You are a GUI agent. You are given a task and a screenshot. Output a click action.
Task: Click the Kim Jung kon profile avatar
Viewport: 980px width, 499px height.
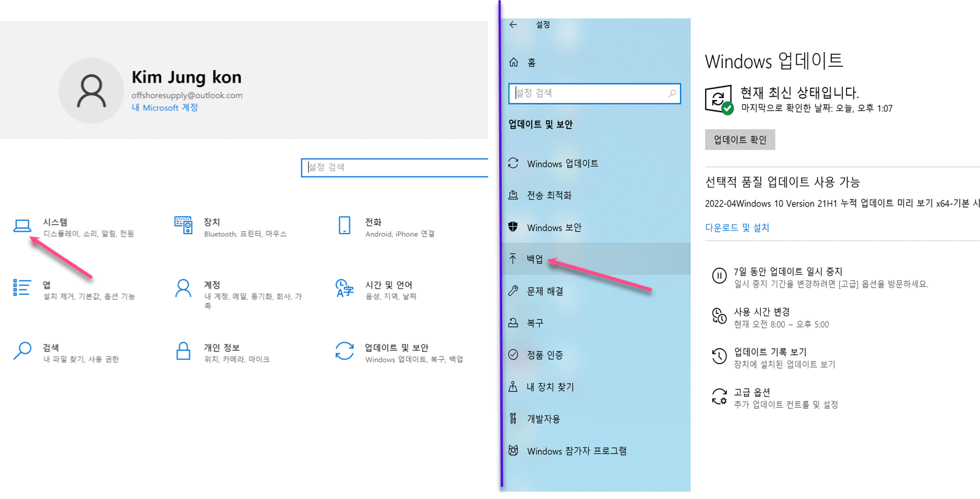[x=91, y=91]
